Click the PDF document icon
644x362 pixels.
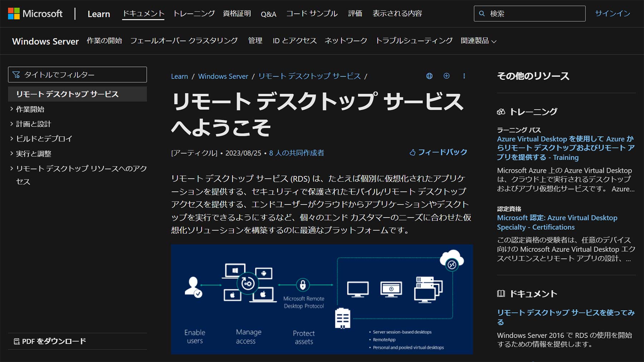(16, 341)
